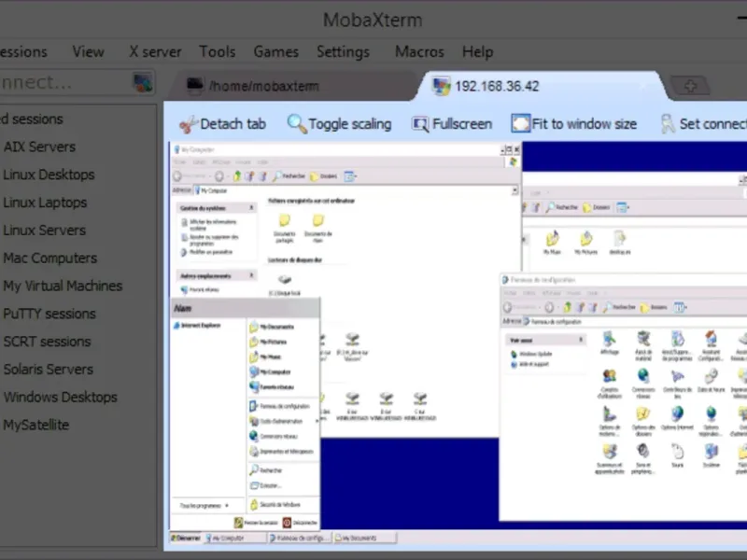This screenshot has height=560, width=747.
Task: Open the X server menu
Action: click(155, 52)
